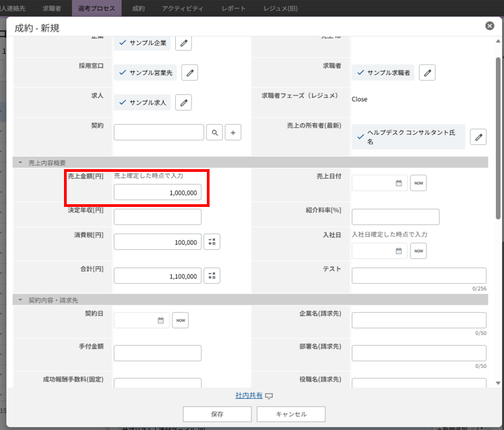Click the search icon beside 契約 field

pos(214,133)
